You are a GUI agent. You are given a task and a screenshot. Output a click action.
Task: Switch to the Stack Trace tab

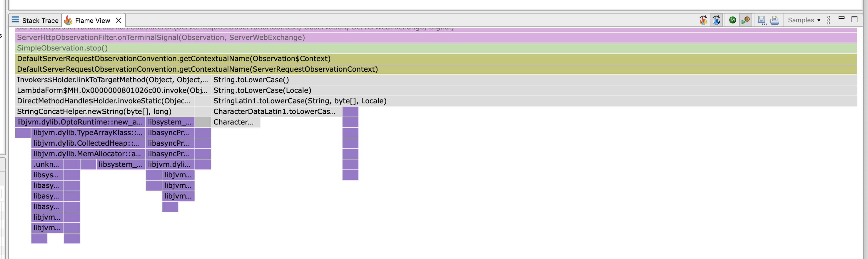coord(35,20)
